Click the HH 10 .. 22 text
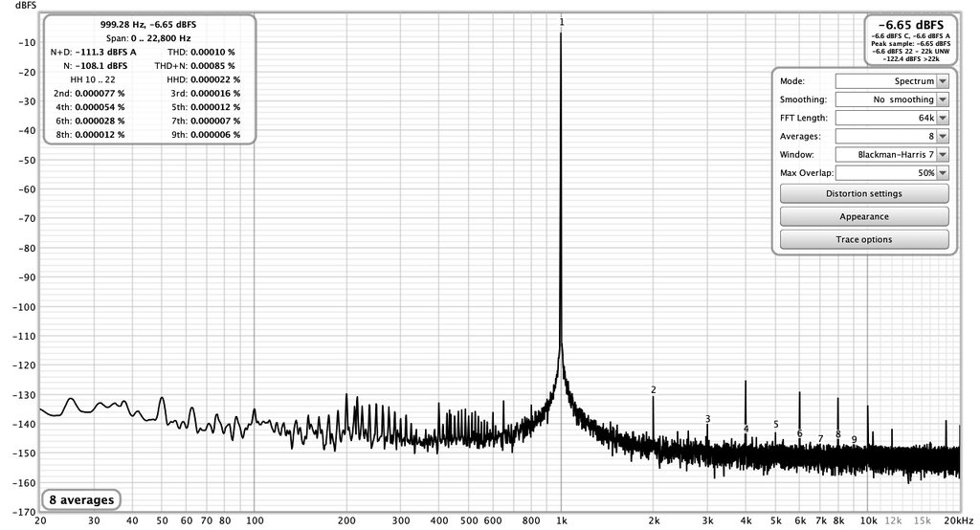Viewport: 980px width, 530px height. coord(93,79)
